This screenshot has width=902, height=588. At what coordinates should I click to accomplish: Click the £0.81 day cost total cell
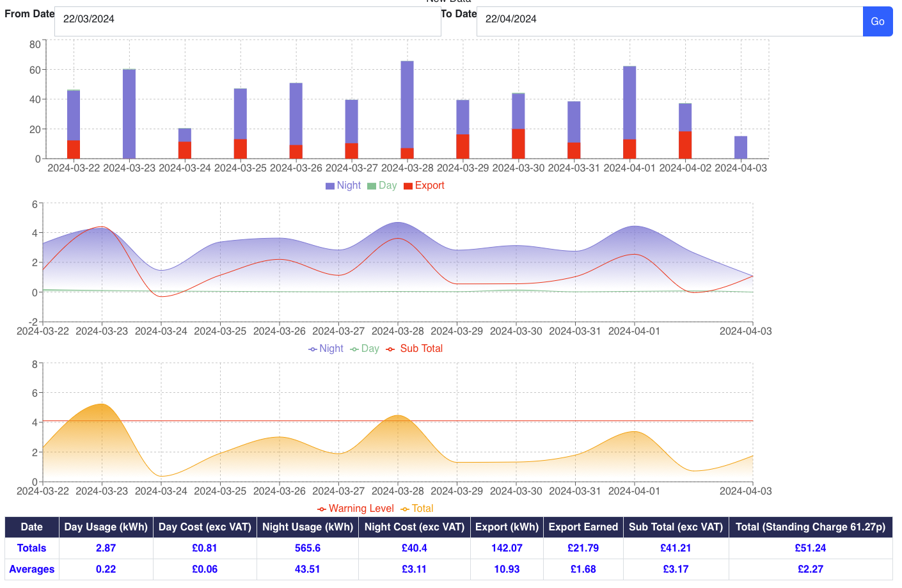coord(205,548)
